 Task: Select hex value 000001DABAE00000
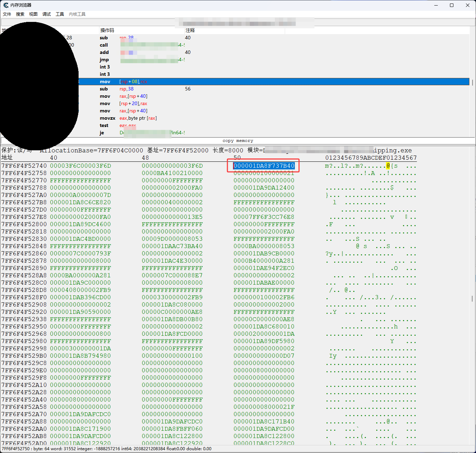[264, 283]
